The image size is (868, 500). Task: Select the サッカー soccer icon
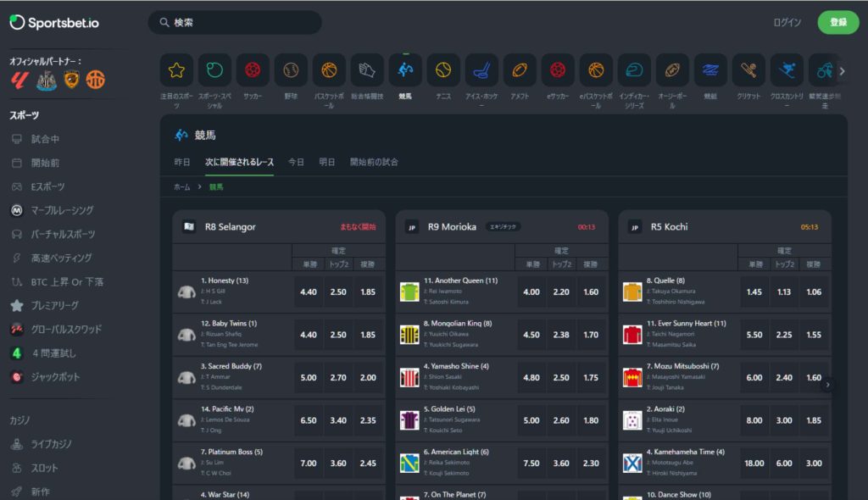(x=253, y=70)
